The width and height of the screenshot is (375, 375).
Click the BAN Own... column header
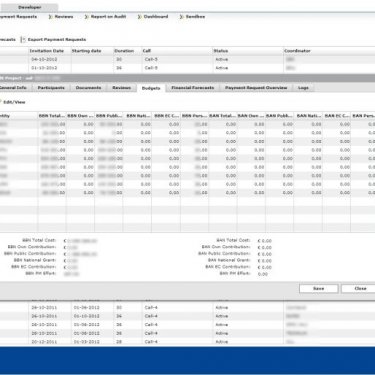[251, 116]
